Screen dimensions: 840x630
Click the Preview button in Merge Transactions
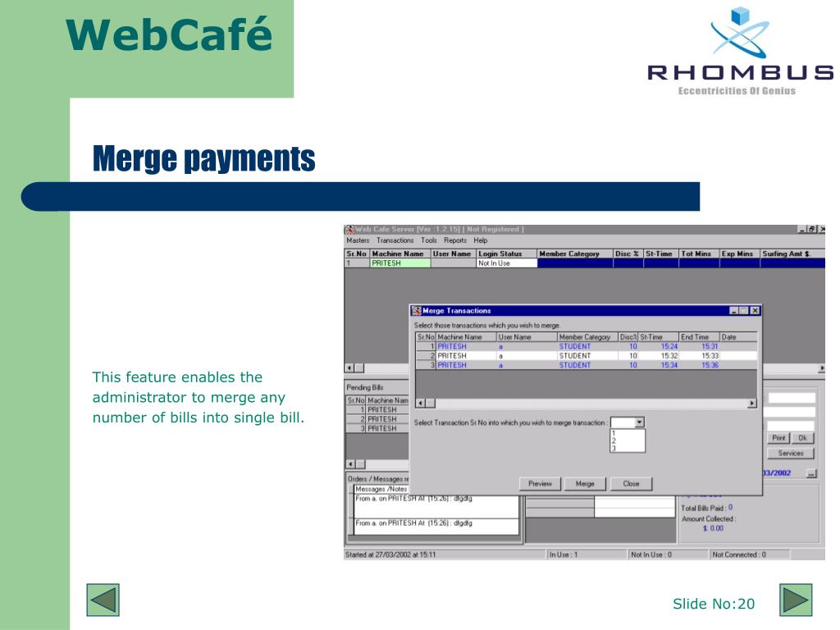(540, 484)
